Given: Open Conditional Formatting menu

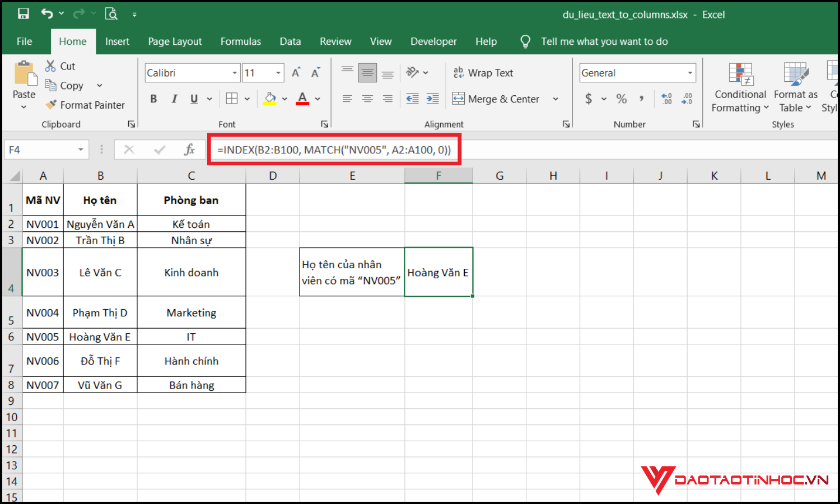Looking at the screenshot, I should pyautogui.click(x=740, y=87).
